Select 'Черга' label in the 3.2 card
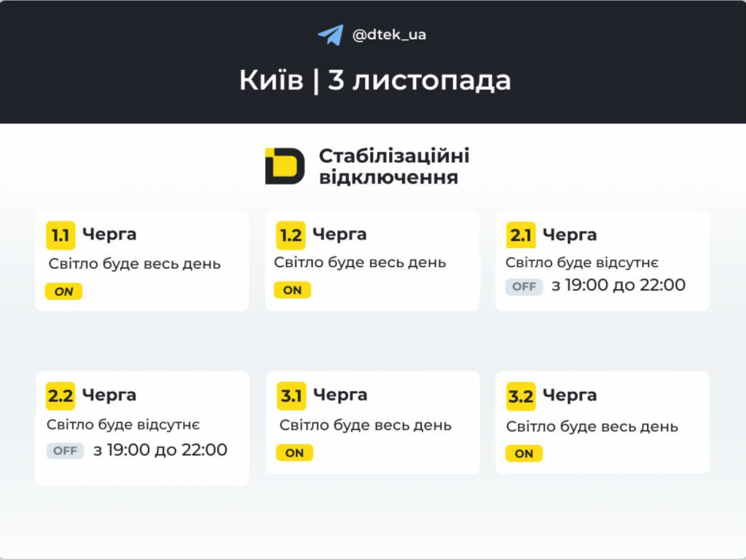The height and width of the screenshot is (560, 746). 570,395
